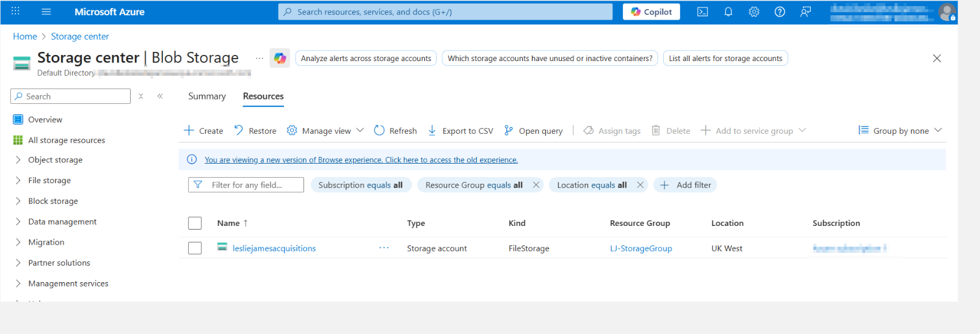Refresh the resources list
The image size is (980, 334).
click(x=395, y=130)
